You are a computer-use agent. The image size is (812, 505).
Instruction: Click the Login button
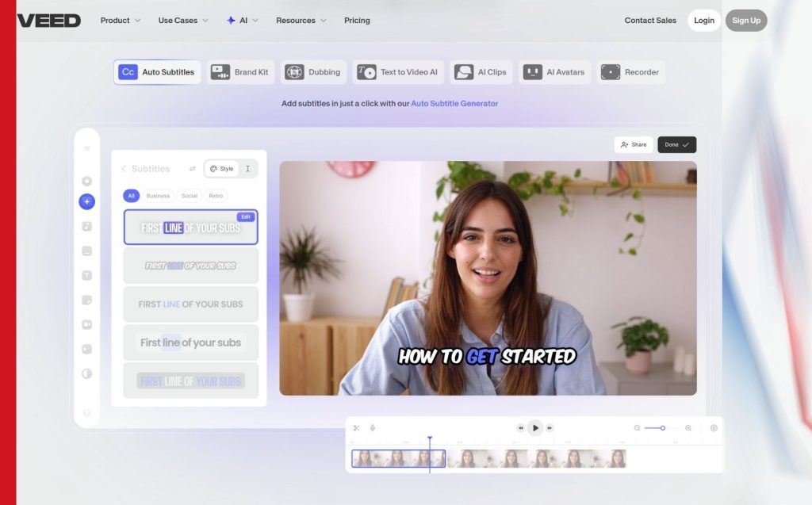pyautogui.click(x=704, y=20)
